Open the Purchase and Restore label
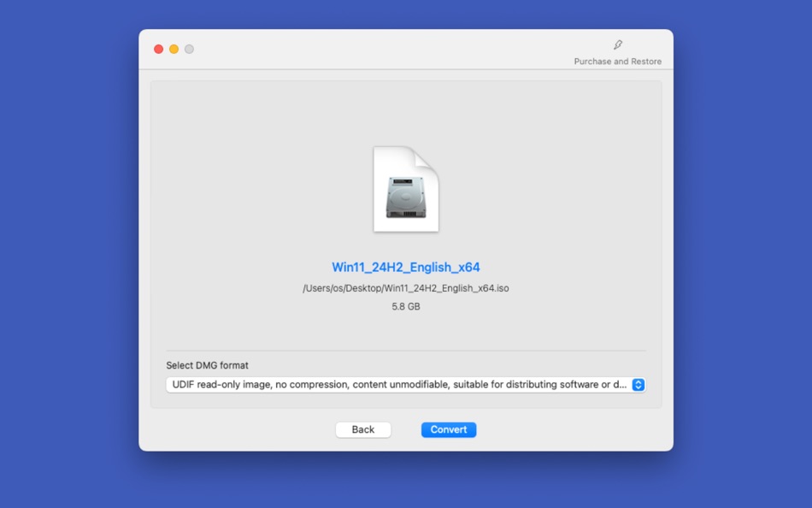The height and width of the screenshot is (508, 812). (617, 62)
